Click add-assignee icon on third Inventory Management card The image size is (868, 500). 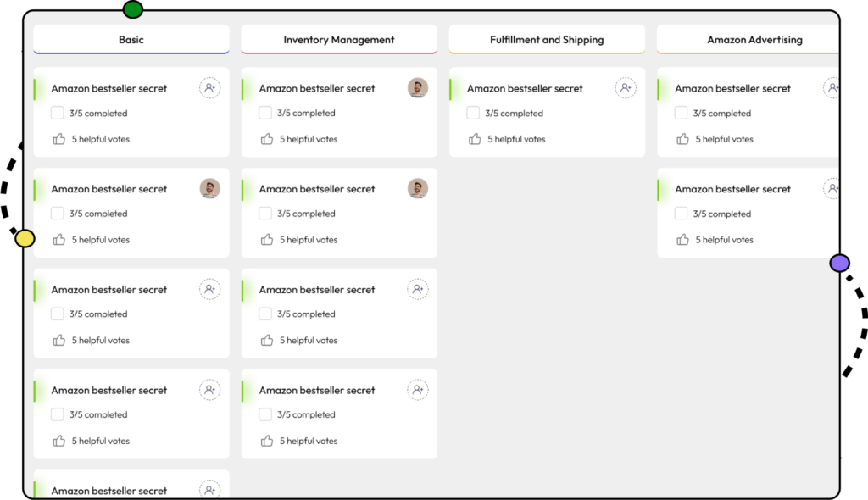click(417, 290)
